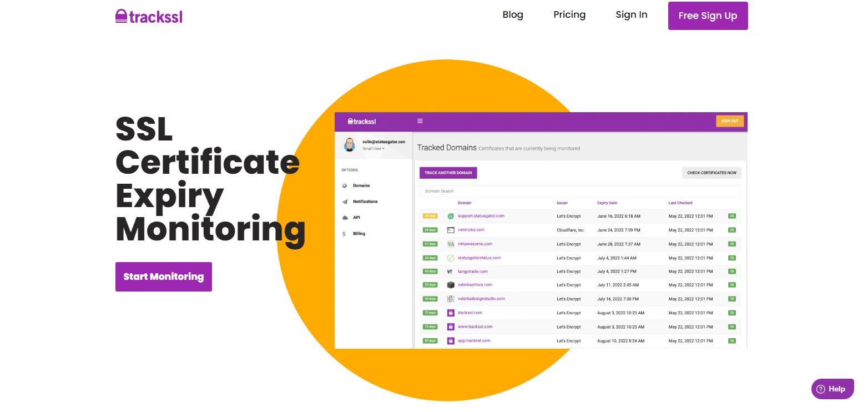Click expiry date June 16, 2022 6:18 AM

(619, 216)
